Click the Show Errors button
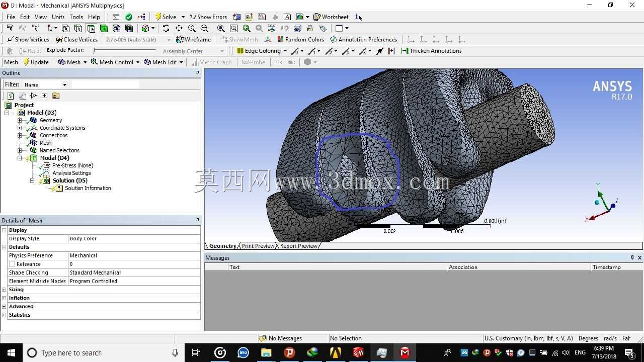The height and width of the screenshot is (362, 644). 208,17
